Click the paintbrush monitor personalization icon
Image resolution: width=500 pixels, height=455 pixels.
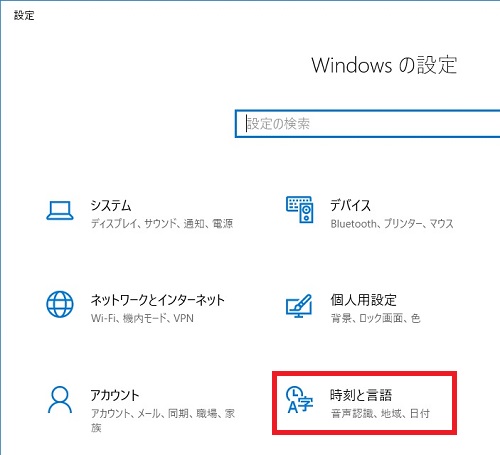(x=299, y=305)
